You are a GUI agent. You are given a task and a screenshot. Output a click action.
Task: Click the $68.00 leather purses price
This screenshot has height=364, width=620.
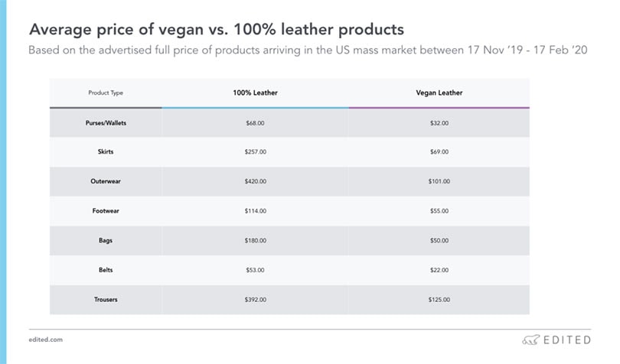pyautogui.click(x=255, y=122)
